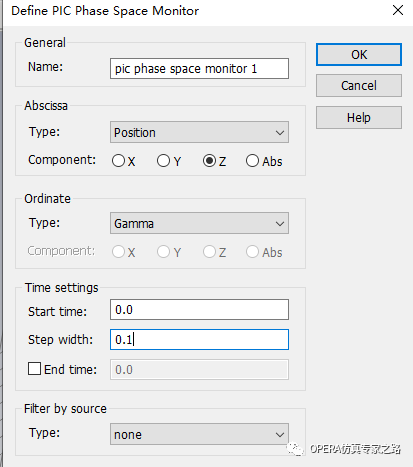Click the Ordinate Gamma dropdown arrow

point(280,224)
